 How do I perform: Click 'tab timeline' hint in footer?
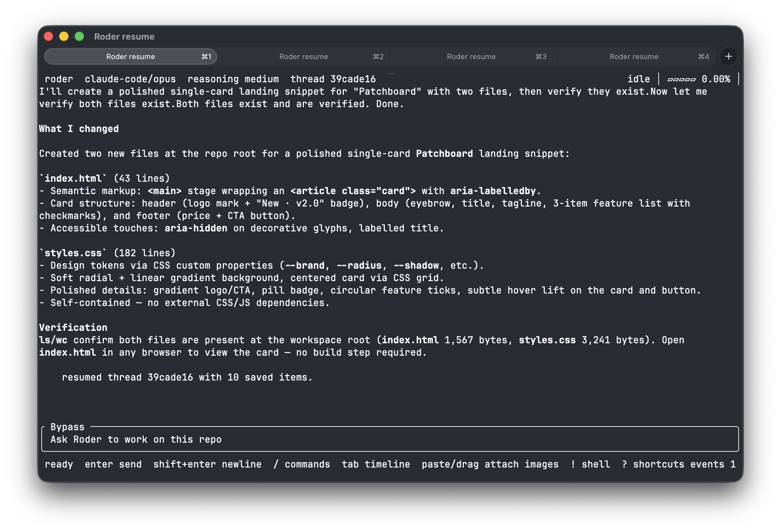(x=376, y=464)
